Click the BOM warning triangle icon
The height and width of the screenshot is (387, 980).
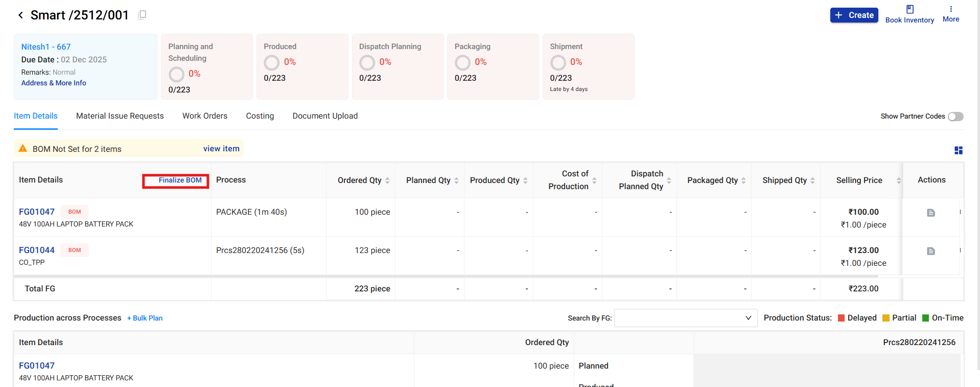click(23, 149)
